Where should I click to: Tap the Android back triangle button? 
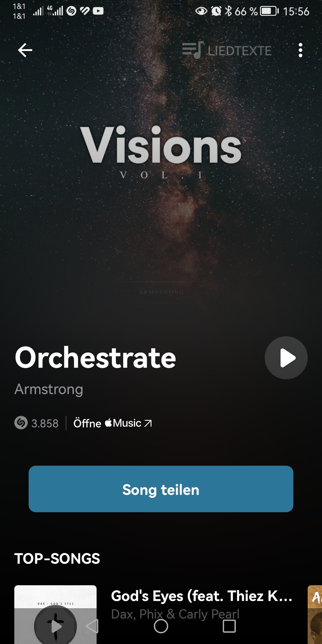(92, 626)
